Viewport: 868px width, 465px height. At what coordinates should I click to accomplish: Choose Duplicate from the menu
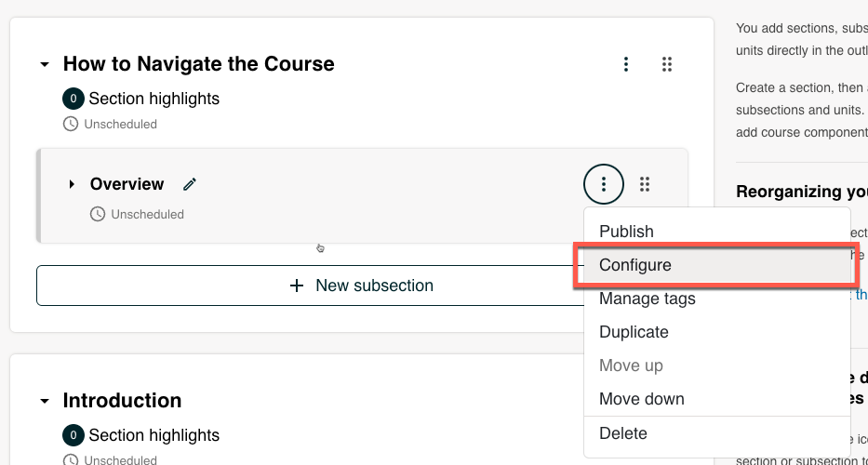coord(634,332)
